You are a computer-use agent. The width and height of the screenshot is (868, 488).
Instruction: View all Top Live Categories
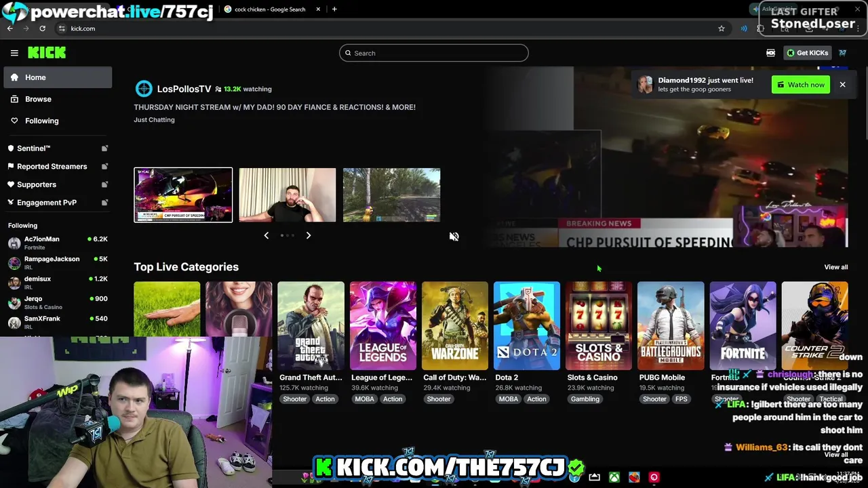(x=835, y=267)
